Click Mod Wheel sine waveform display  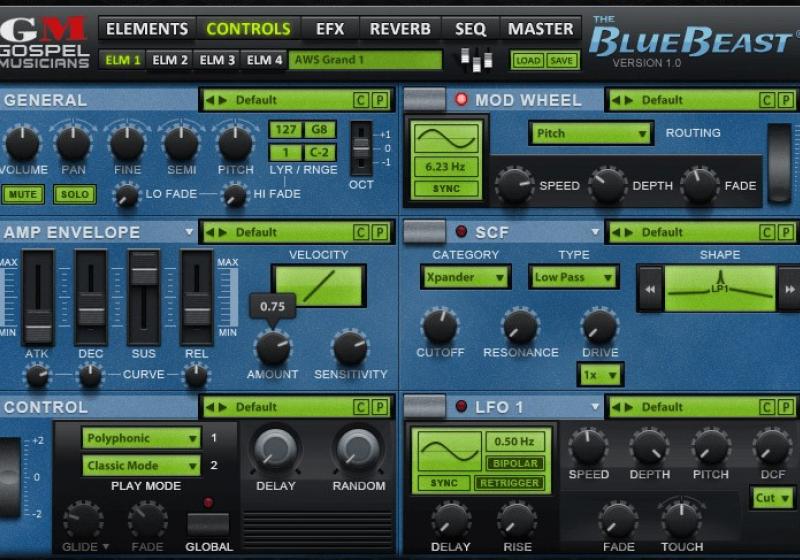(446, 138)
